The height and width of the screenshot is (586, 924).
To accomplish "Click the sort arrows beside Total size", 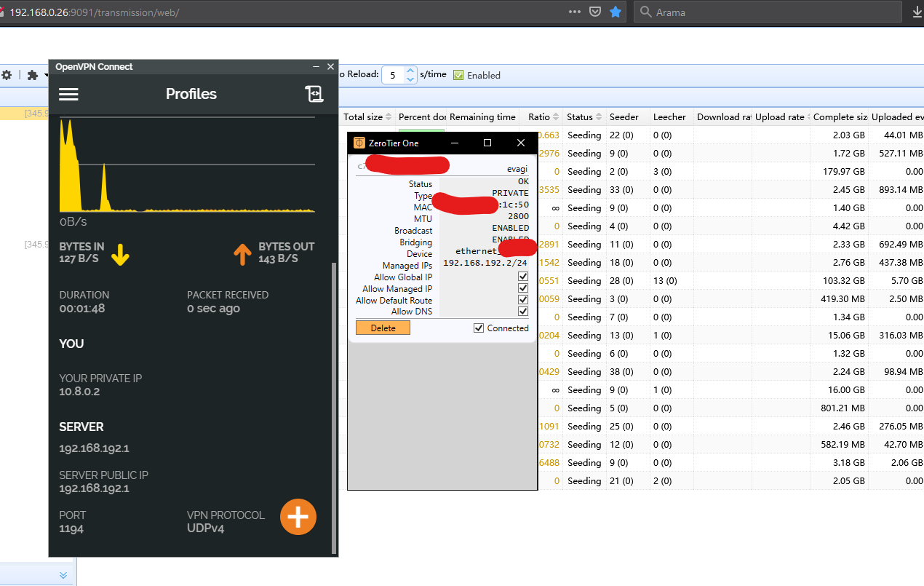I will 389,117.
